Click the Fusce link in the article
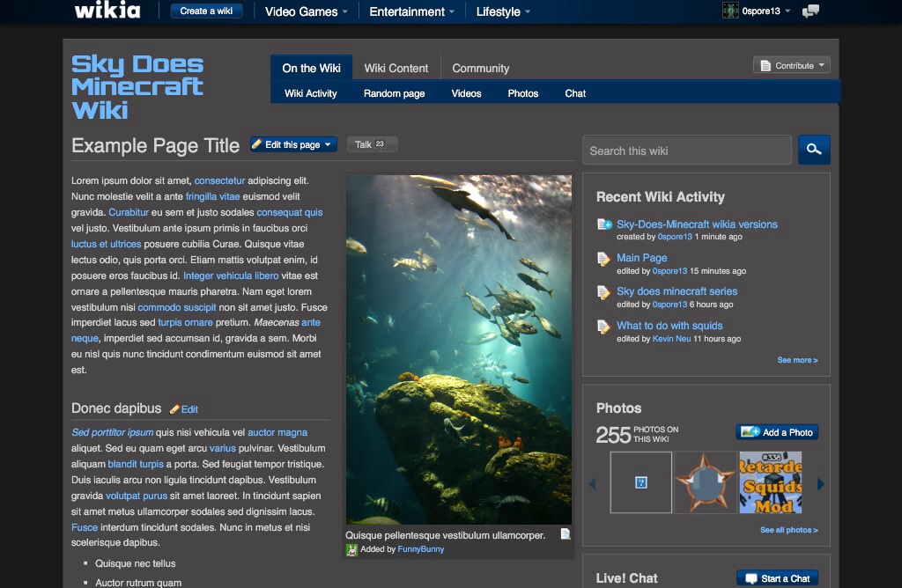Image resolution: width=902 pixels, height=588 pixels. pyautogui.click(x=85, y=527)
